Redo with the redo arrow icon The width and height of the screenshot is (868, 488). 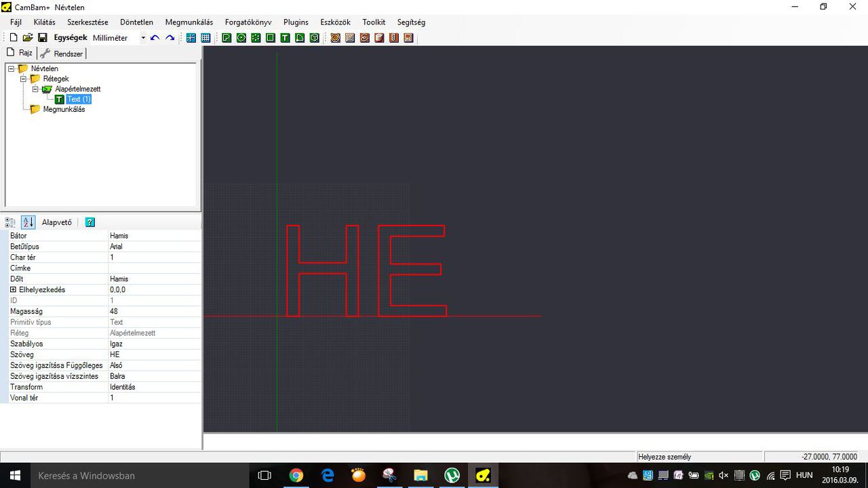click(x=170, y=38)
